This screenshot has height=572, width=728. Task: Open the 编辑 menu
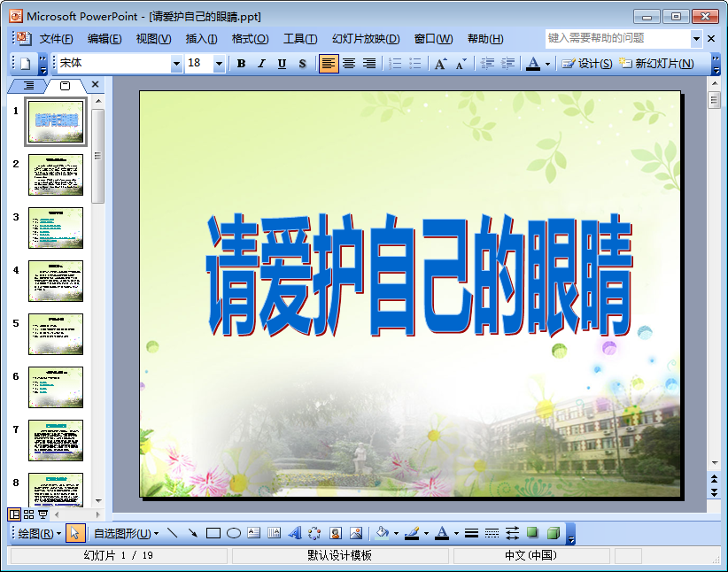tap(105, 39)
